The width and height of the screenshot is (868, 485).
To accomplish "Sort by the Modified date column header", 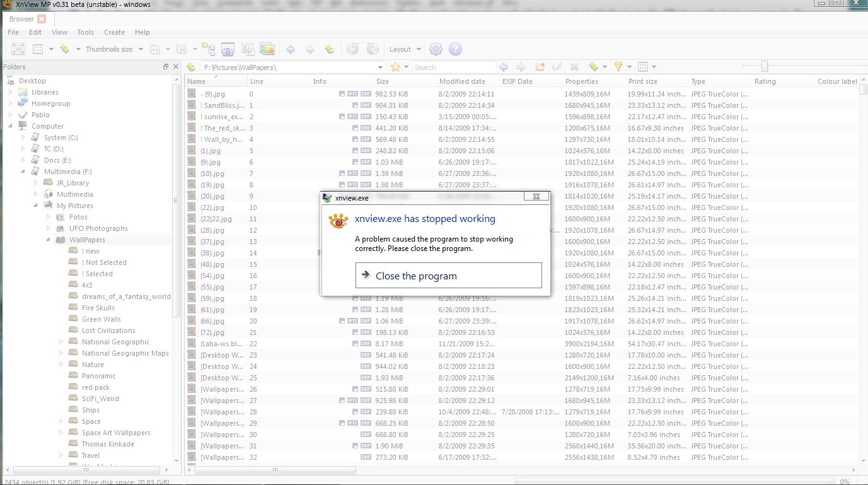I will point(468,81).
